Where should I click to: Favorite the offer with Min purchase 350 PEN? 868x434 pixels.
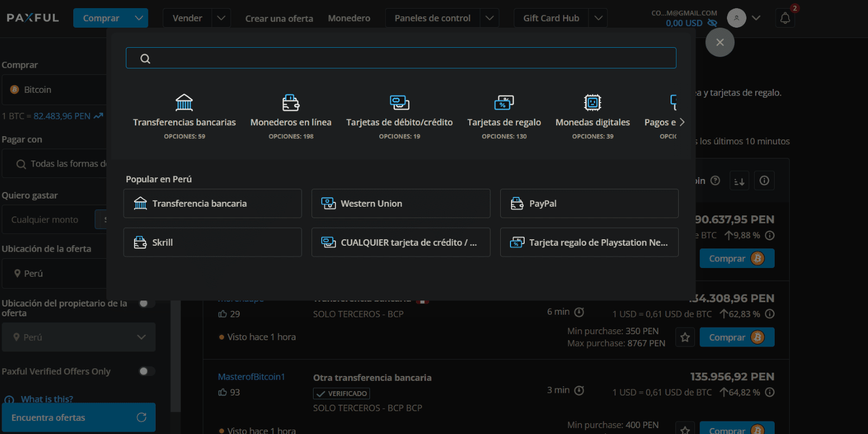tap(685, 337)
